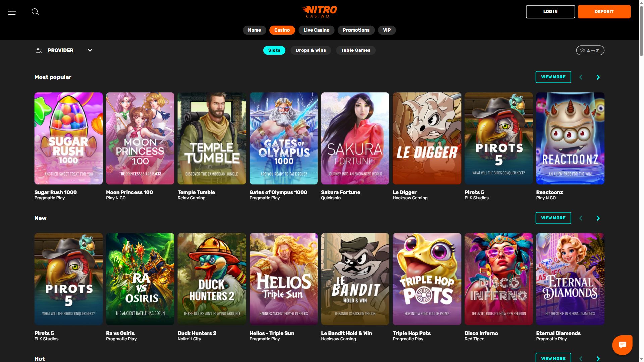Open Pirots 5 thumbnail in New row
Screen dimensions: 644x362
(x=68, y=279)
